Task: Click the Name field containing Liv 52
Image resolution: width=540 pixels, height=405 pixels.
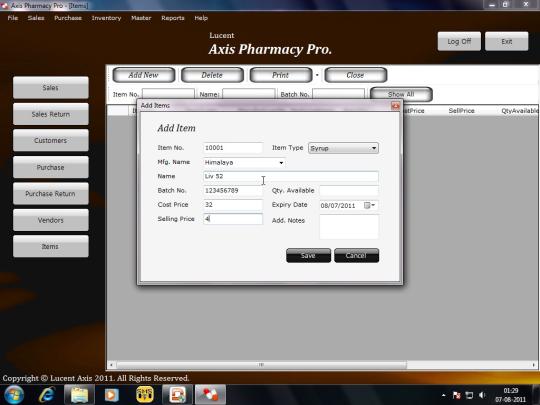Action: [291, 176]
